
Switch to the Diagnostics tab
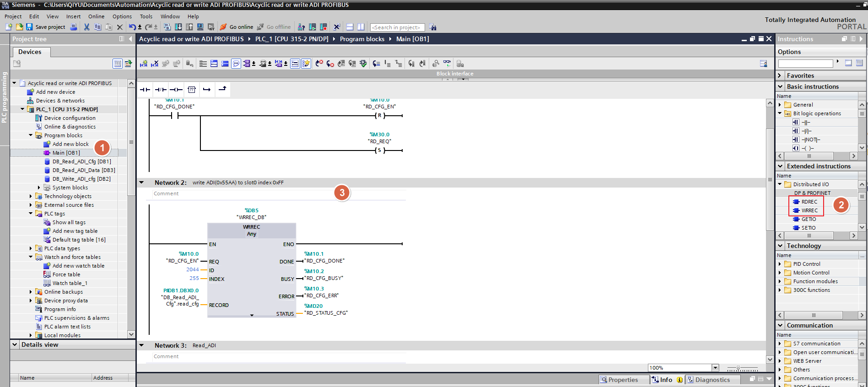712,380
